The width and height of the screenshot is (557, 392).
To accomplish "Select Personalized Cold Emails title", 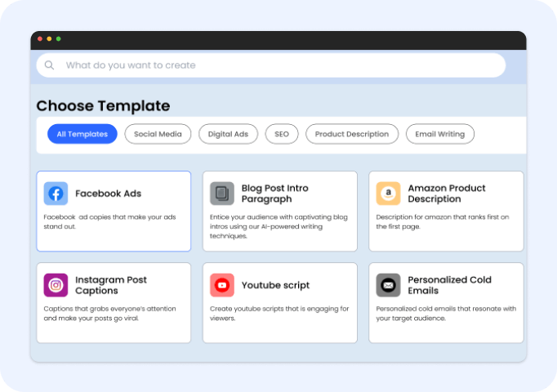I will [450, 285].
